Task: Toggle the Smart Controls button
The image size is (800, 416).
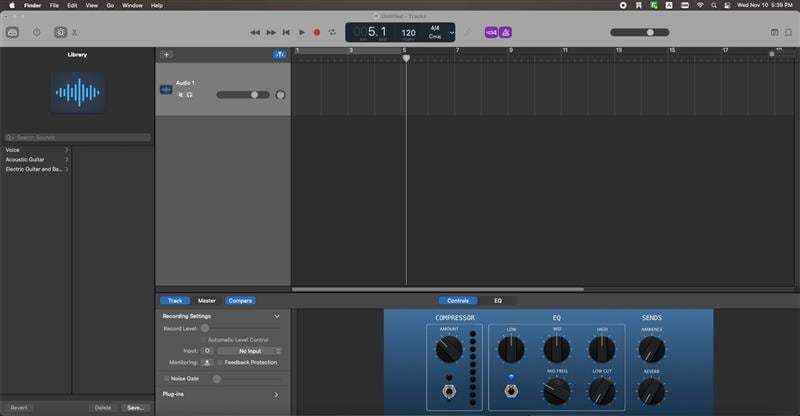Action: (60, 32)
